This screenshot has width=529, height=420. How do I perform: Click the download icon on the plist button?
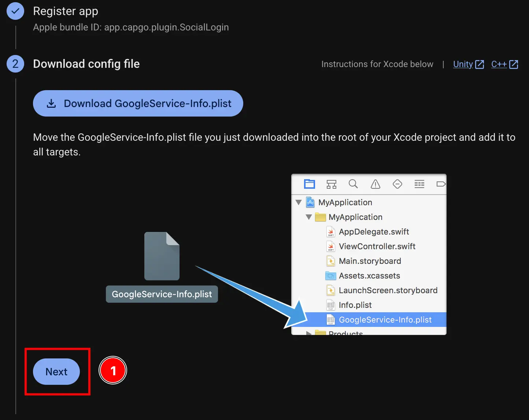pyautogui.click(x=51, y=103)
